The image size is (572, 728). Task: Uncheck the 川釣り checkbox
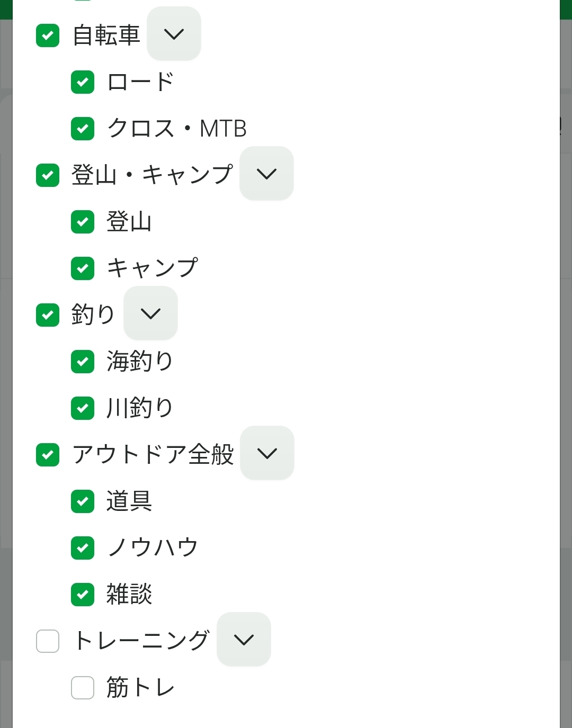(x=83, y=408)
